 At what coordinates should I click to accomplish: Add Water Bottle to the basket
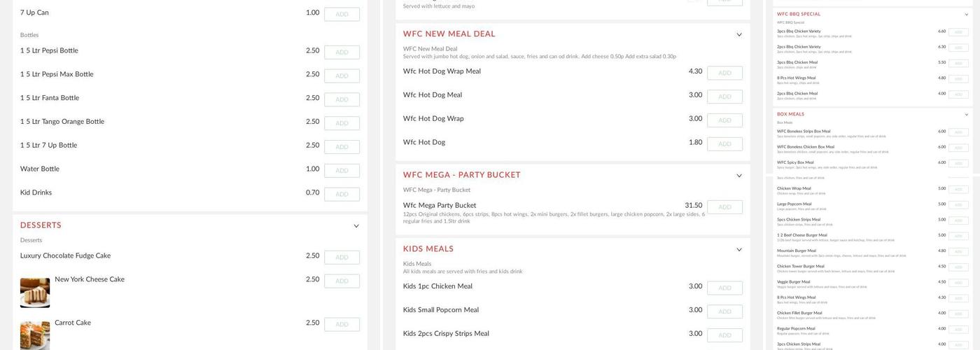342,171
